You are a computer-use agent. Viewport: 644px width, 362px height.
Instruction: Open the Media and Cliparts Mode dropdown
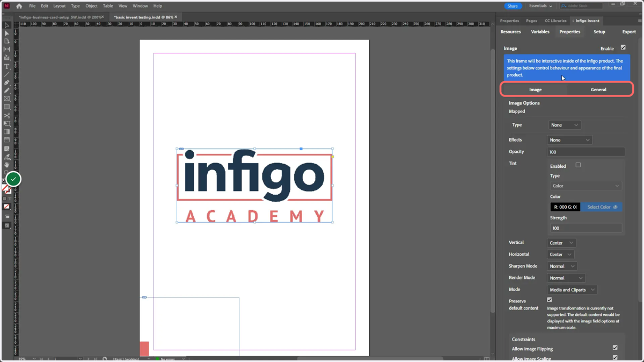[572, 290]
